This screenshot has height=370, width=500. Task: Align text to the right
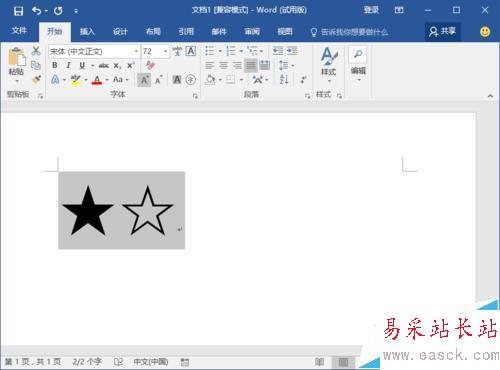(237, 65)
